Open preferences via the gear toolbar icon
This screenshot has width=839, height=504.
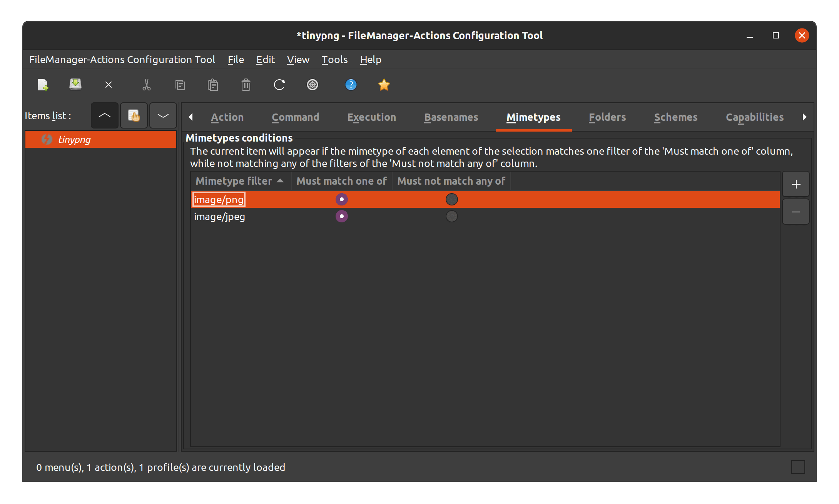pyautogui.click(x=313, y=85)
